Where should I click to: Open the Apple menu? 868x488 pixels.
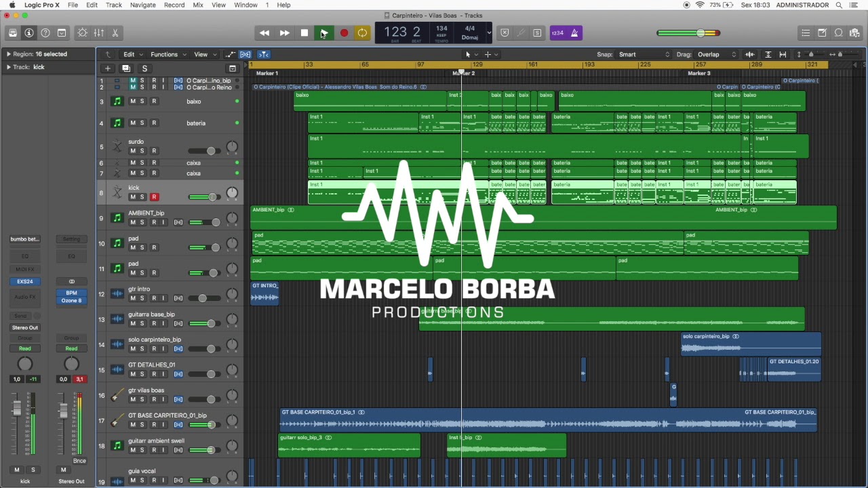coord(12,5)
